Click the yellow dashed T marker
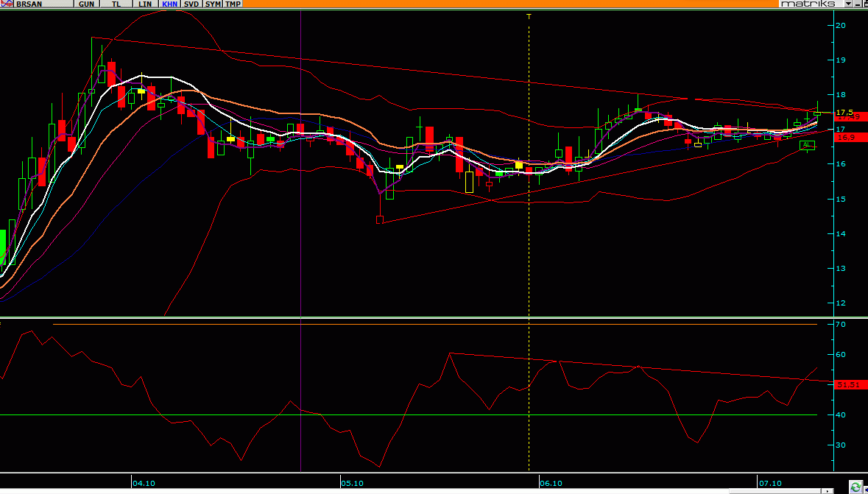 (529, 17)
